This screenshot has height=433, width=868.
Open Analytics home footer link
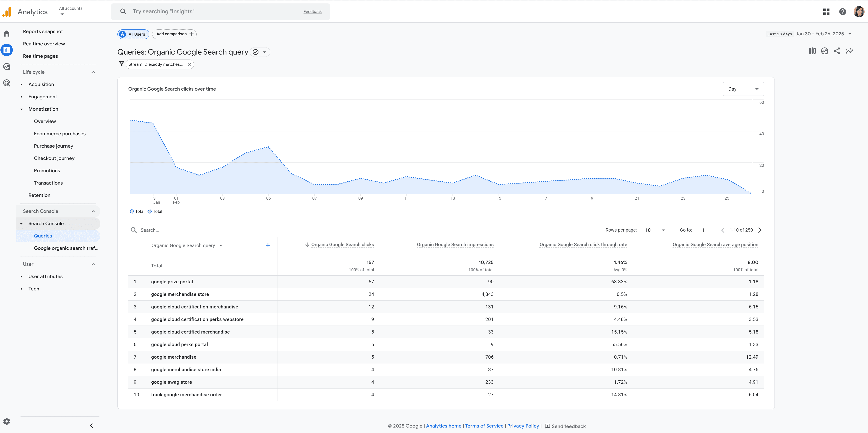(443, 426)
